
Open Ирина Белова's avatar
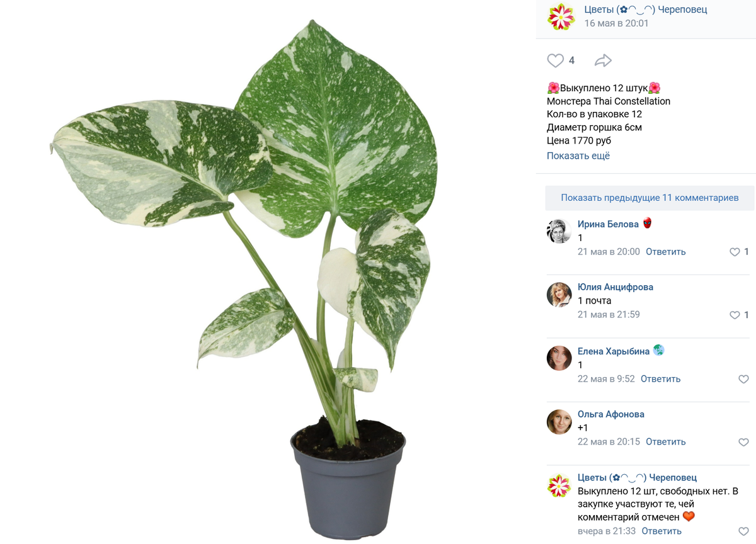pyautogui.click(x=559, y=231)
